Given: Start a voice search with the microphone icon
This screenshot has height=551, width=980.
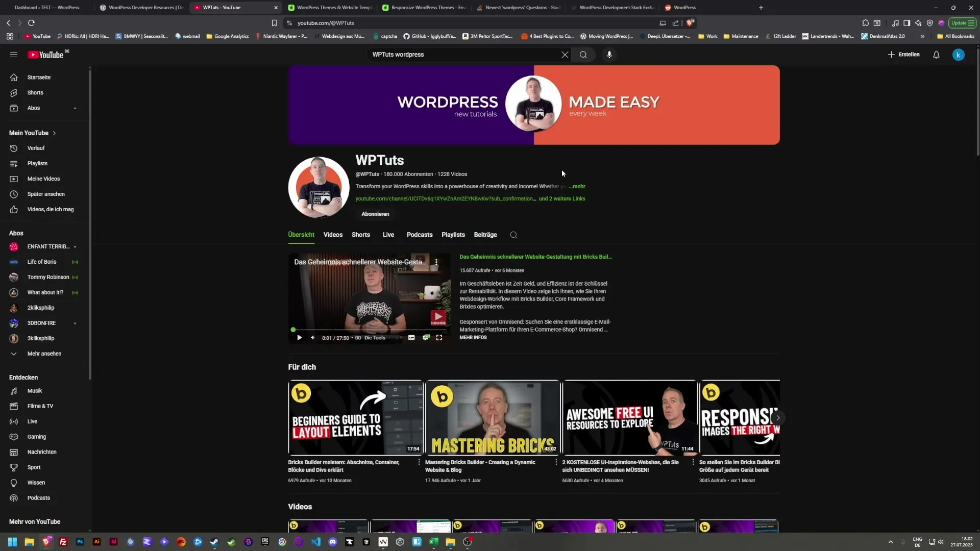Looking at the screenshot, I should pos(609,55).
